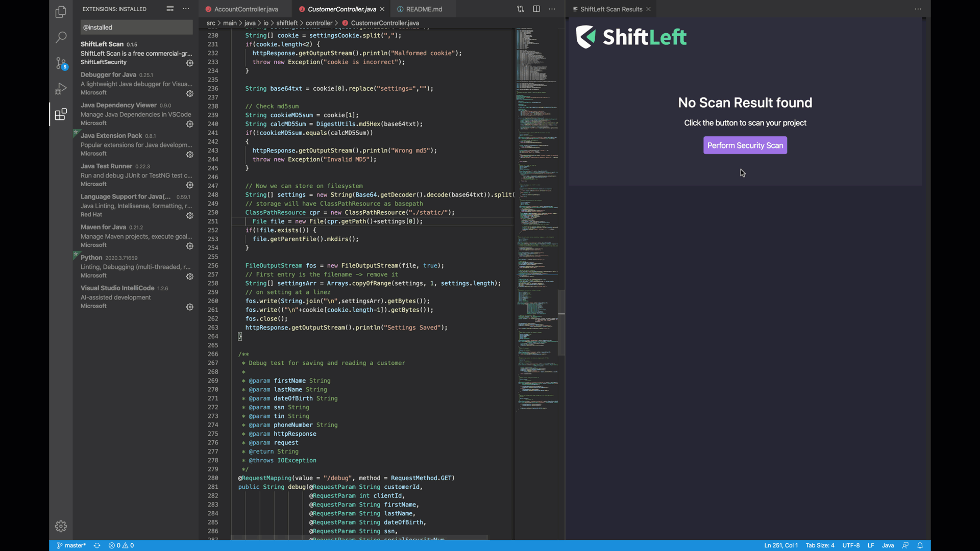Screen dimensions: 980x551
Task: Click master branch in status bar
Action: click(x=71, y=545)
